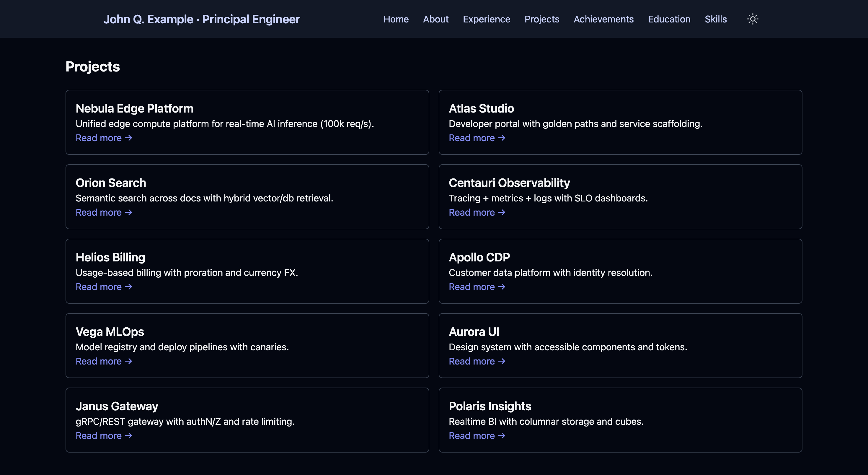Click the Skills nav link
This screenshot has height=475, width=868.
tap(715, 19)
